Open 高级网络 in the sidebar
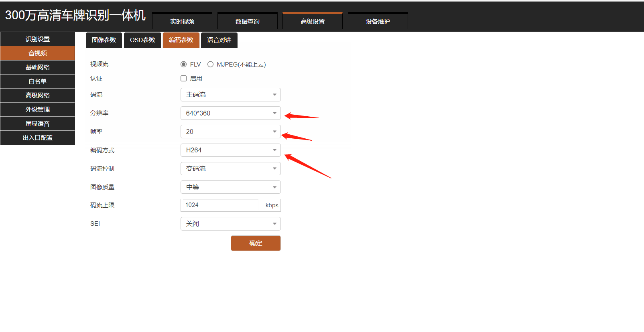The image size is (644, 332). click(x=38, y=95)
